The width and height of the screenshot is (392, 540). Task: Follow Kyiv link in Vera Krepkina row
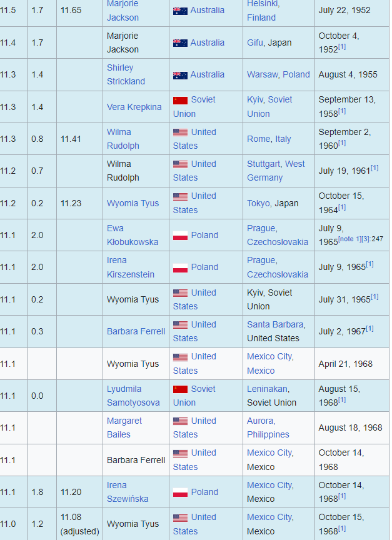[x=255, y=99]
